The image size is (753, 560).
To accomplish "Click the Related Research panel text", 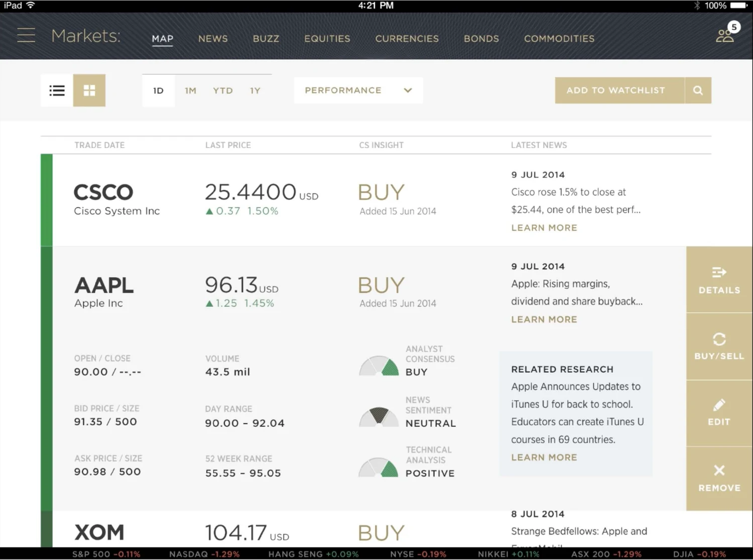I will (577, 413).
